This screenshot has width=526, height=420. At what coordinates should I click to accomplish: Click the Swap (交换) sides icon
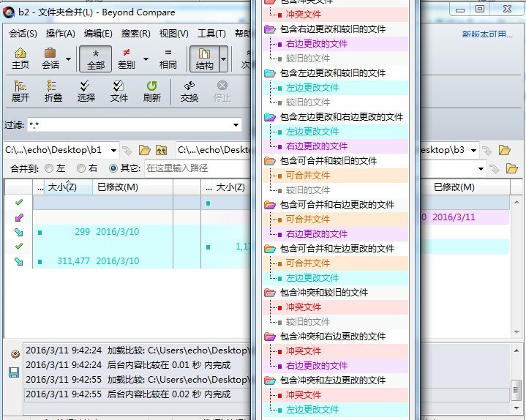point(189,91)
